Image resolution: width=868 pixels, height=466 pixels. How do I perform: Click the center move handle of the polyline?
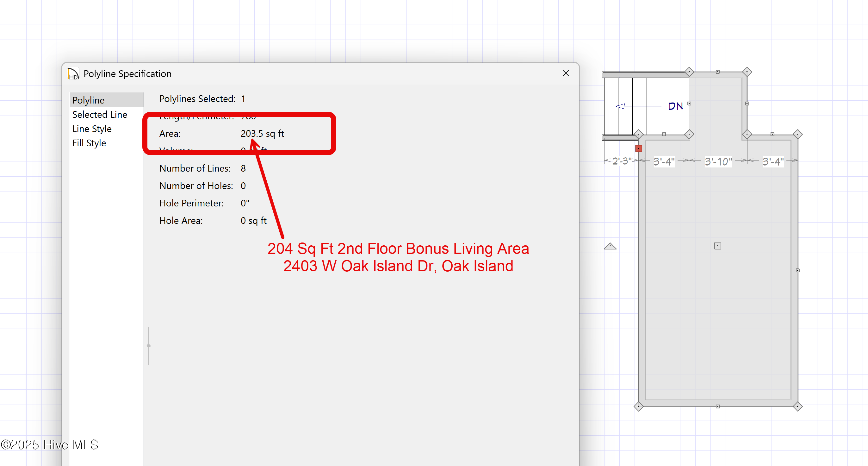(x=717, y=246)
